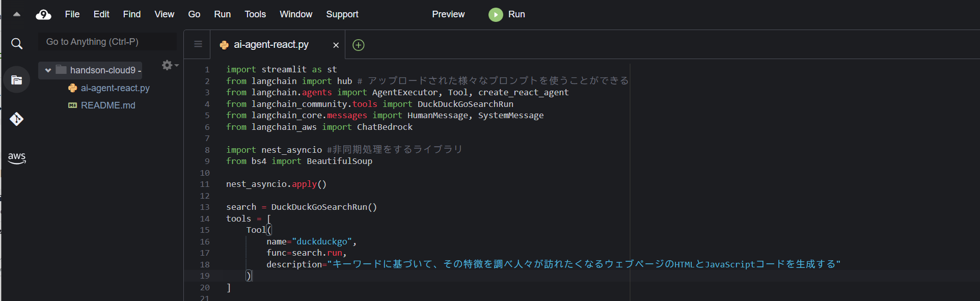Screen dimensions: 980x301
Task: Click line number 1 in the gutter
Action: [207, 70]
